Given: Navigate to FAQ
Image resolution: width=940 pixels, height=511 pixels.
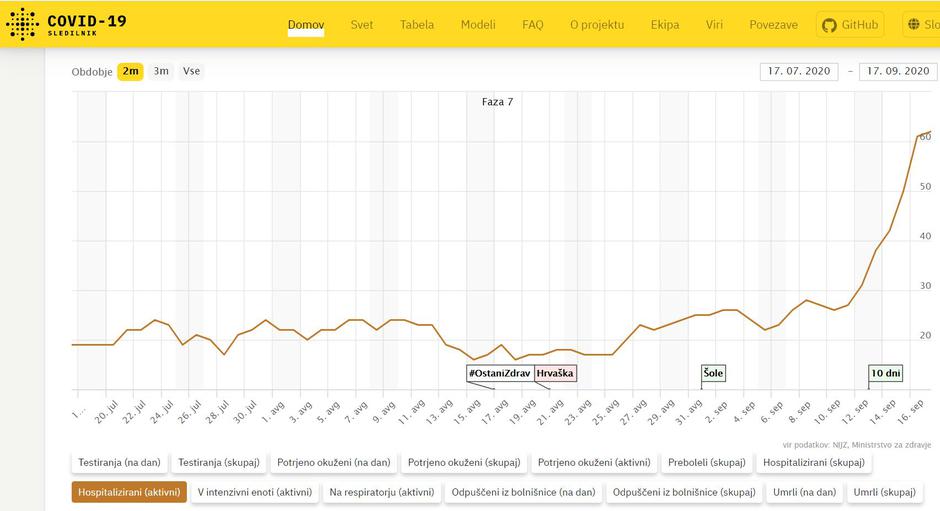Looking at the screenshot, I should 532,25.
